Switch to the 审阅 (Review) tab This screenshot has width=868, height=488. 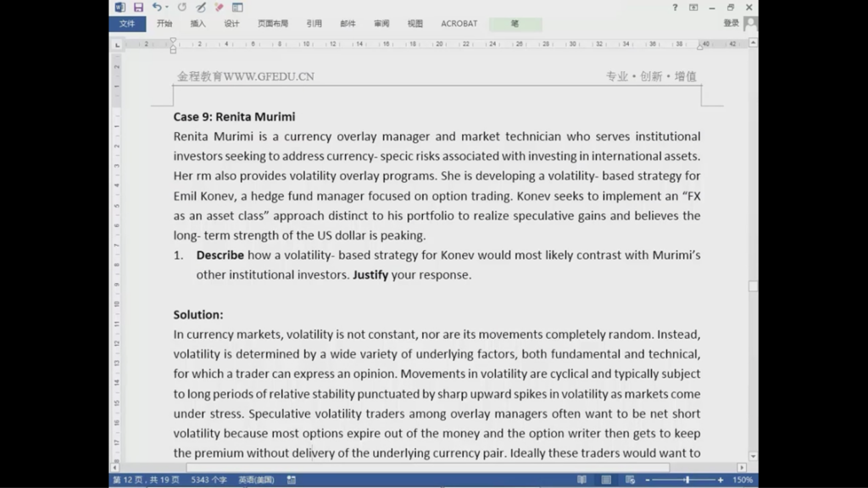click(381, 24)
